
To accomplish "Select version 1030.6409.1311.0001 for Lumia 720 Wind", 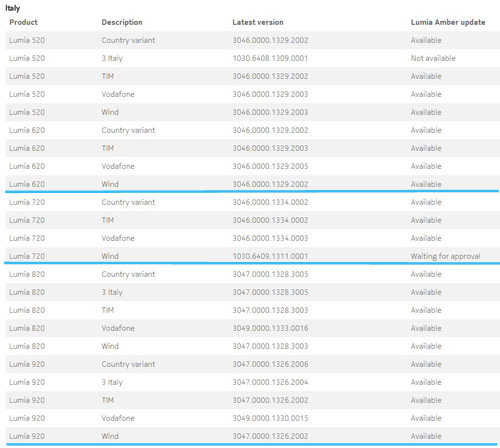I will pyautogui.click(x=270, y=256).
